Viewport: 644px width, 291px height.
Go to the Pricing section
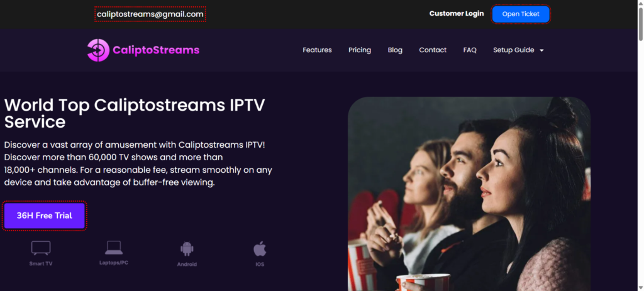click(360, 50)
